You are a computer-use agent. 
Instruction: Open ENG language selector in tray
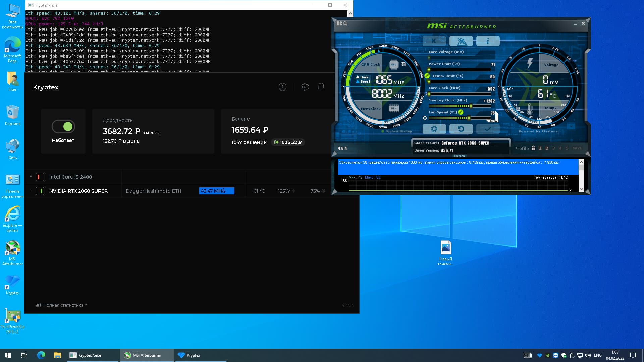click(x=598, y=355)
